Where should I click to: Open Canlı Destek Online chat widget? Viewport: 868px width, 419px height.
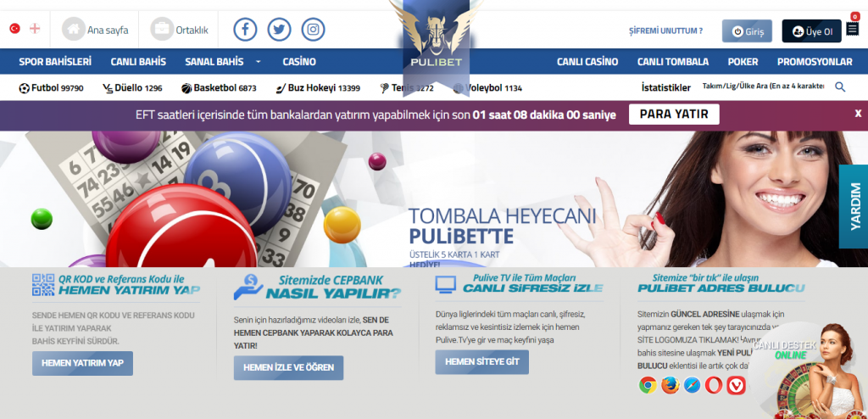click(x=808, y=370)
